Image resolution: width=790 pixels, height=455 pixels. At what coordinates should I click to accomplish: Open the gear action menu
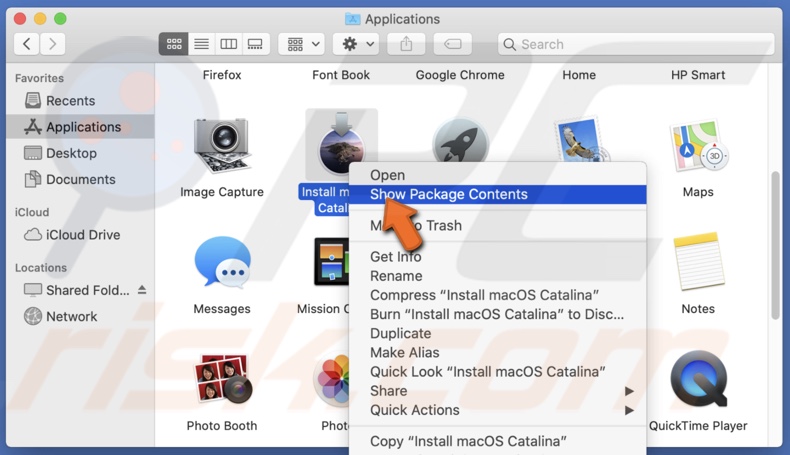[x=356, y=44]
